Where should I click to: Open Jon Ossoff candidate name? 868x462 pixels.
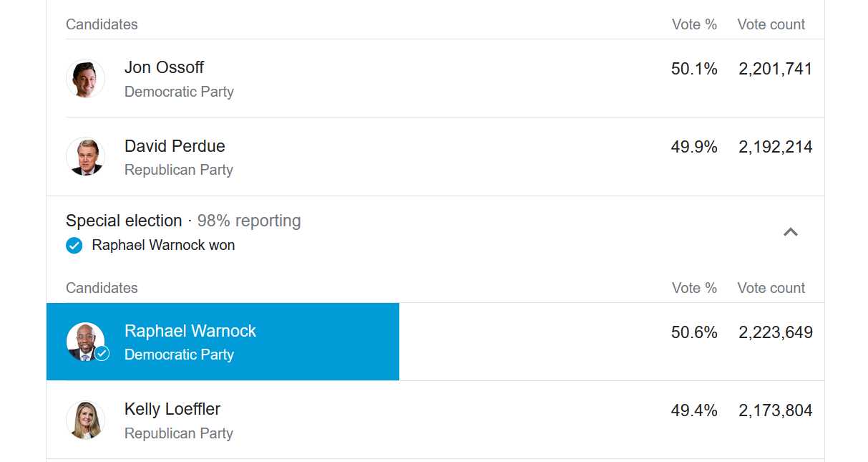[164, 67]
